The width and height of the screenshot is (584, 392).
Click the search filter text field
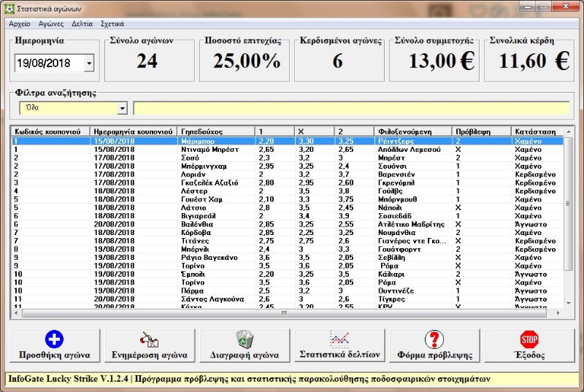[x=350, y=108]
